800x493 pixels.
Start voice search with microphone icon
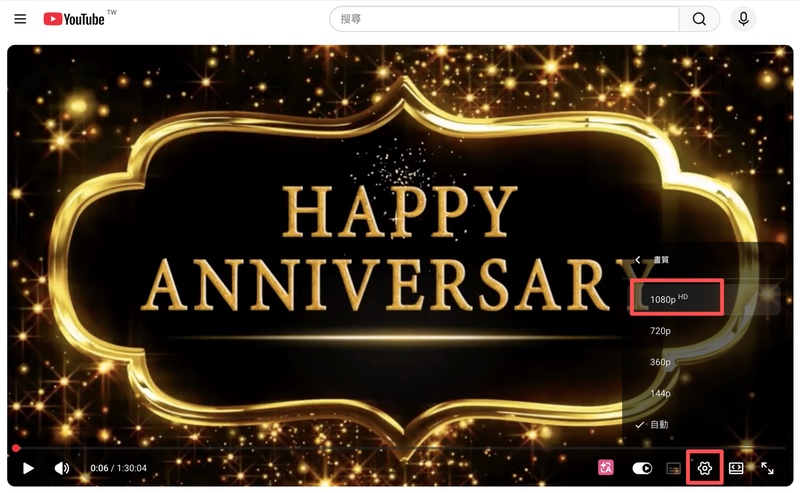743,19
